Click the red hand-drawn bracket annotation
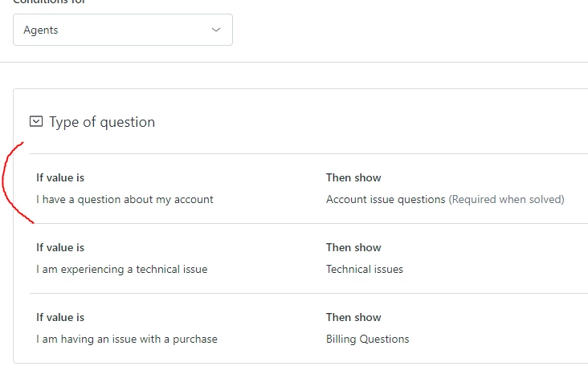 [7, 181]
